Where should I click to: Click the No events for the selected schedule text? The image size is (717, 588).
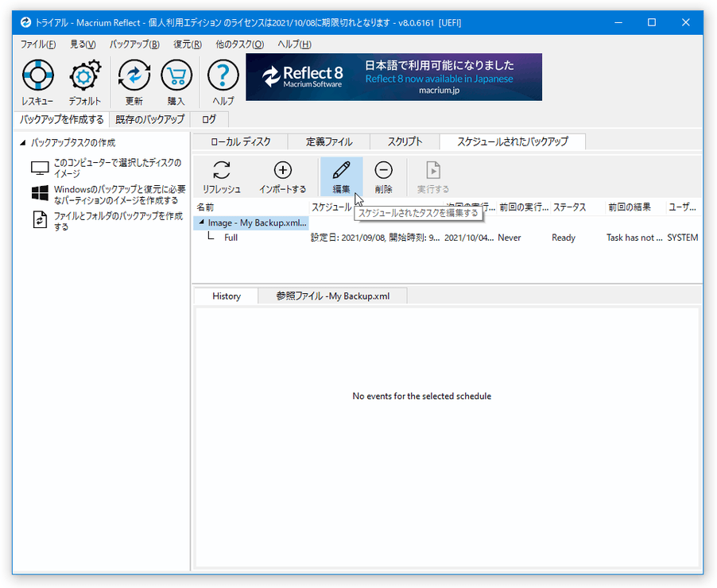(421, 396)
